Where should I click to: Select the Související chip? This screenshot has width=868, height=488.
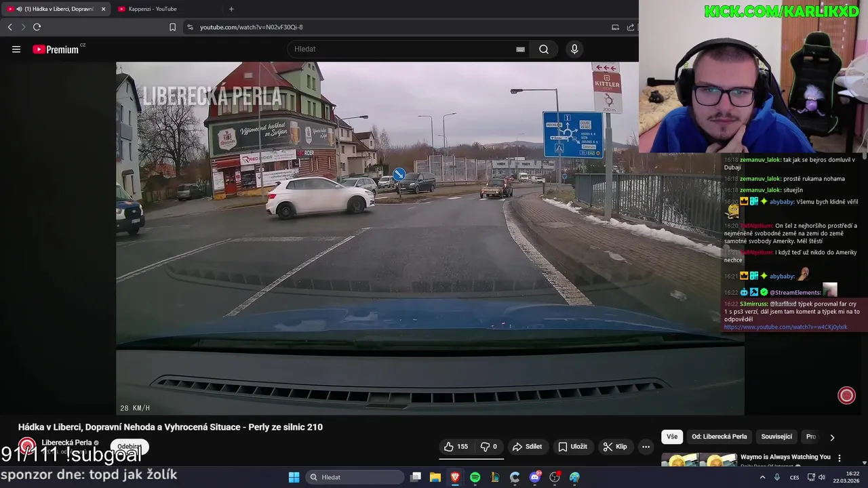click(776, 437)
